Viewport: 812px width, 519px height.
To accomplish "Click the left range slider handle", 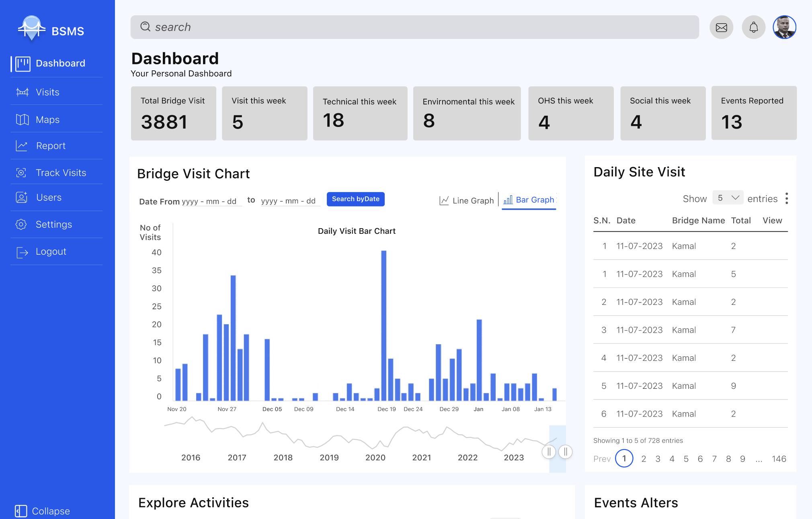I will click(549, 452).
